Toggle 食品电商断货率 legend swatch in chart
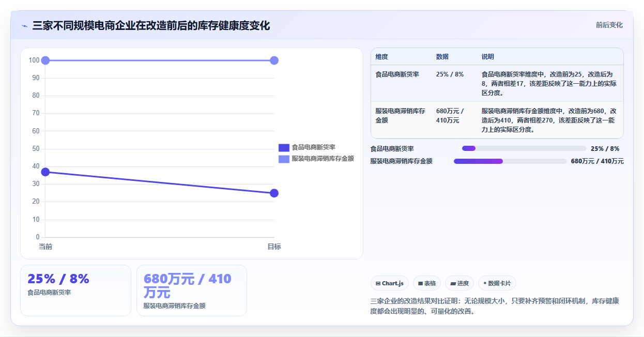 tap(284, 147)
